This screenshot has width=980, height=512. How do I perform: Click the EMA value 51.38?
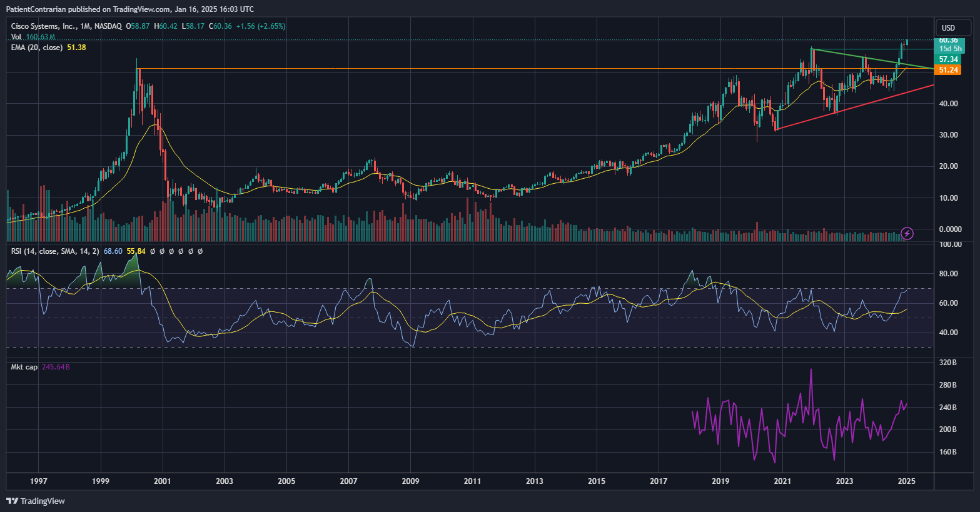click(76, 48)
